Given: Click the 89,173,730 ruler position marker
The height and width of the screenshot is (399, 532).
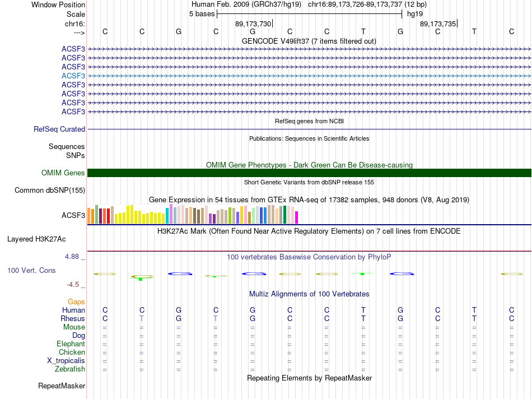Looking at the screenshot, I should click(x=254, y=24).
